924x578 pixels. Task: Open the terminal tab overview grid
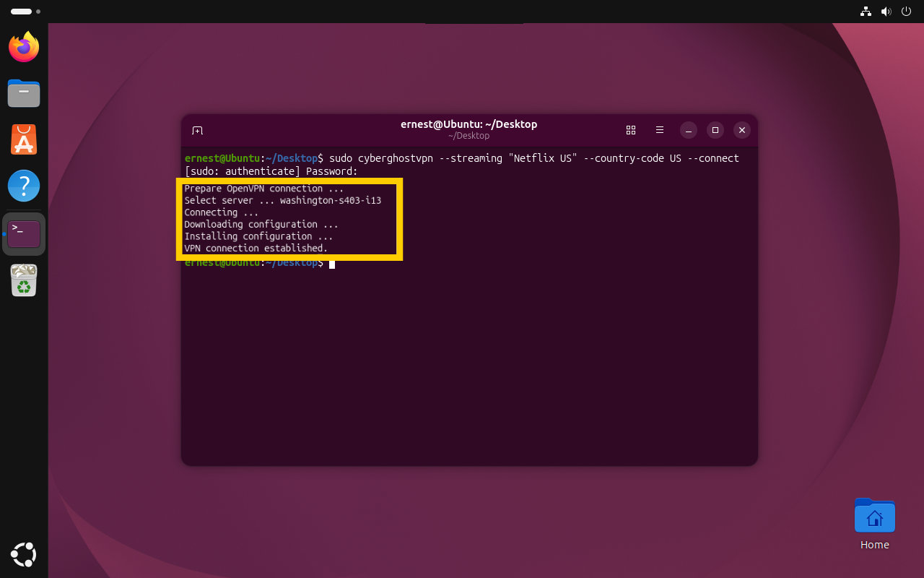pyautogui.click(x=631, y=130)
